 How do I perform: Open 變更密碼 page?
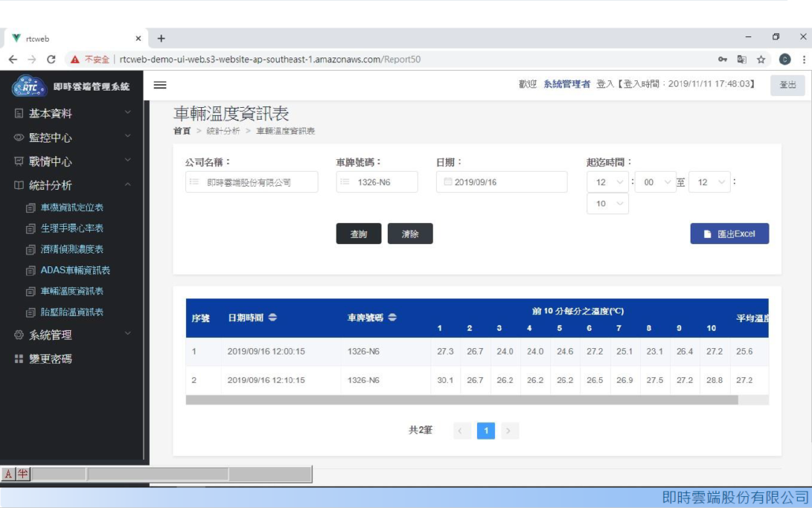pyautogui.click(x=50, y=359)
